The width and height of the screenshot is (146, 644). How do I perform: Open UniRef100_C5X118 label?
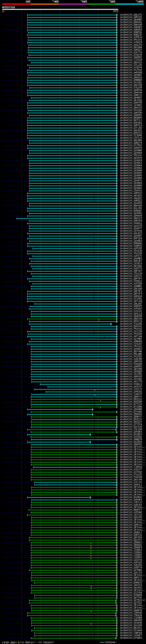pos(131,273)
